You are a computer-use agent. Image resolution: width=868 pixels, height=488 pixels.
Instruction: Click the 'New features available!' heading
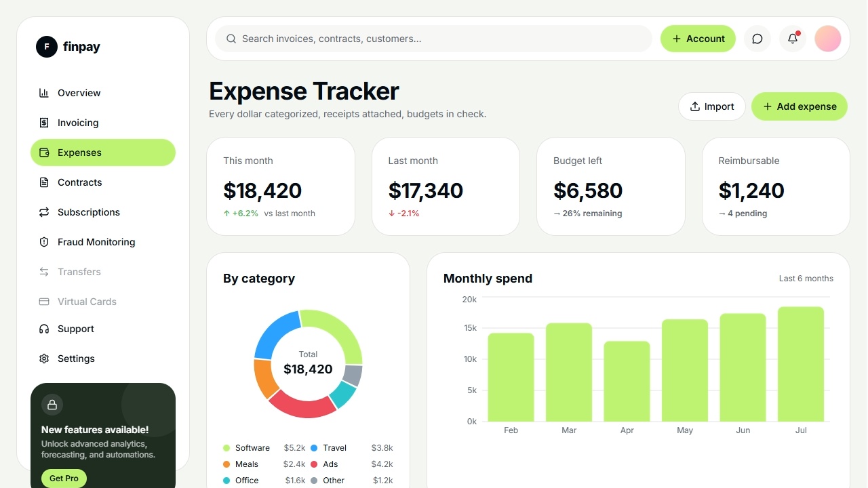(95, 430)
